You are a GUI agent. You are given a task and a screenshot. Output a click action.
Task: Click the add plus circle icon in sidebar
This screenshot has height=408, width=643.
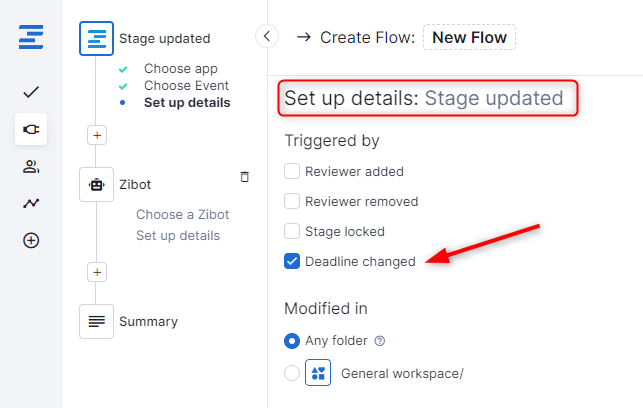tap(31, 240)
